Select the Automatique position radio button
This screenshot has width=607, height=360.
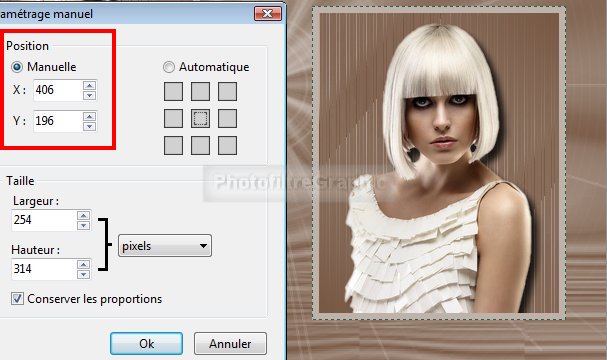click(169, 67)
